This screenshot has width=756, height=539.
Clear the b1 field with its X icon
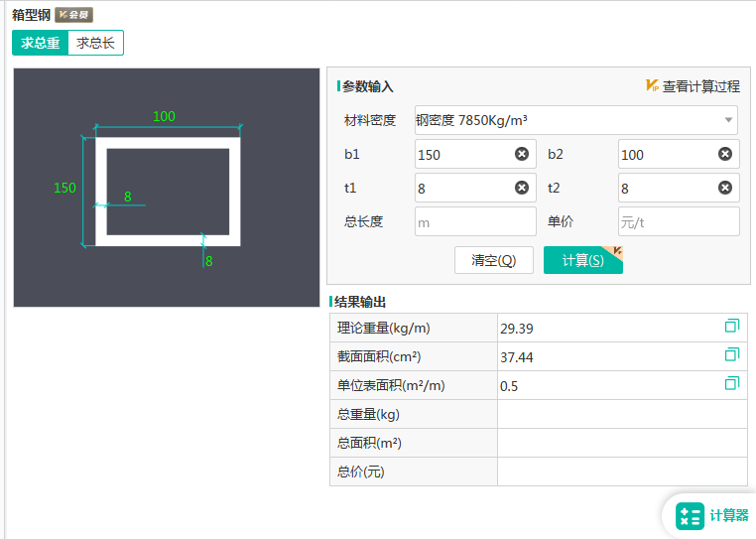tap(522, 154)
